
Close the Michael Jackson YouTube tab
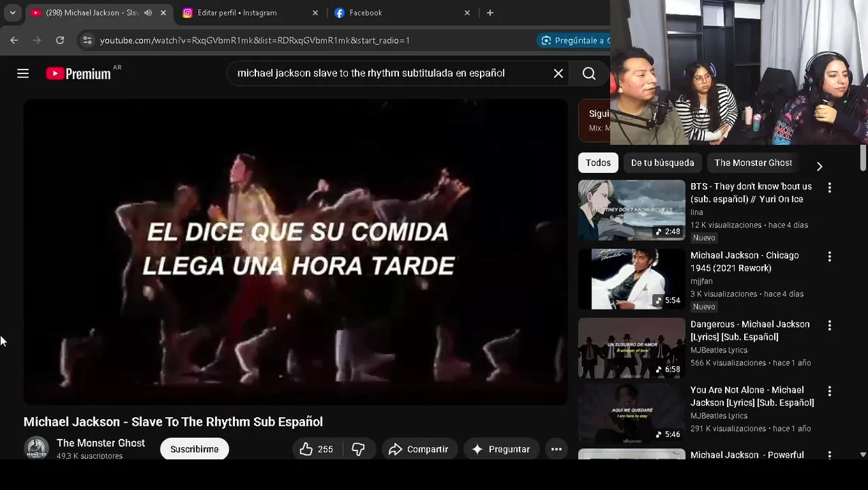[x=163, y=13]
